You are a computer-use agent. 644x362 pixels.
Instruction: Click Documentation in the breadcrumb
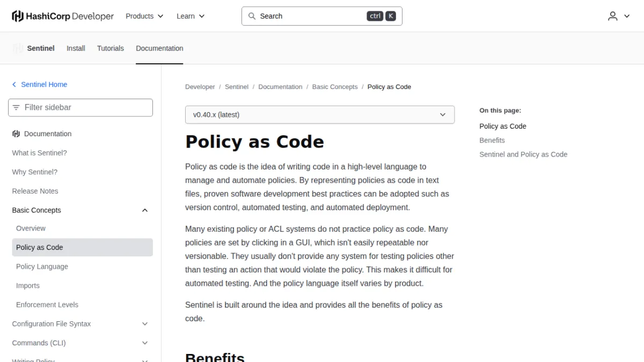click(280, 87)
